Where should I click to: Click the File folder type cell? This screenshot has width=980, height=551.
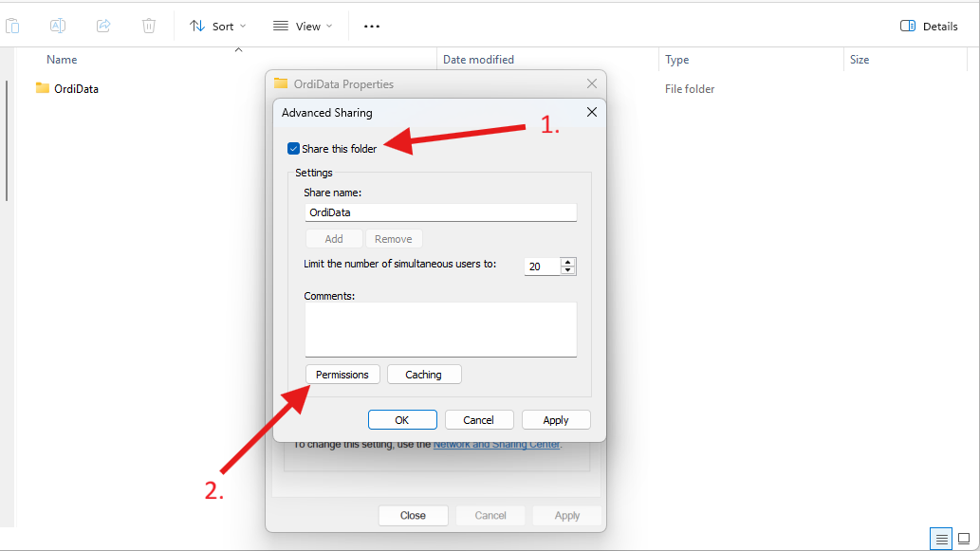[x=690, y=89]
